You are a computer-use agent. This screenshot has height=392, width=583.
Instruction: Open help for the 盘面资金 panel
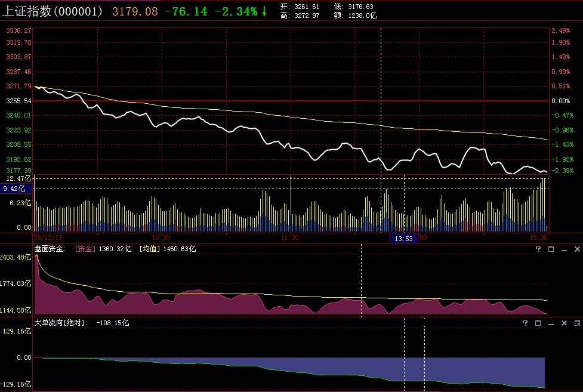coord(538,249)
